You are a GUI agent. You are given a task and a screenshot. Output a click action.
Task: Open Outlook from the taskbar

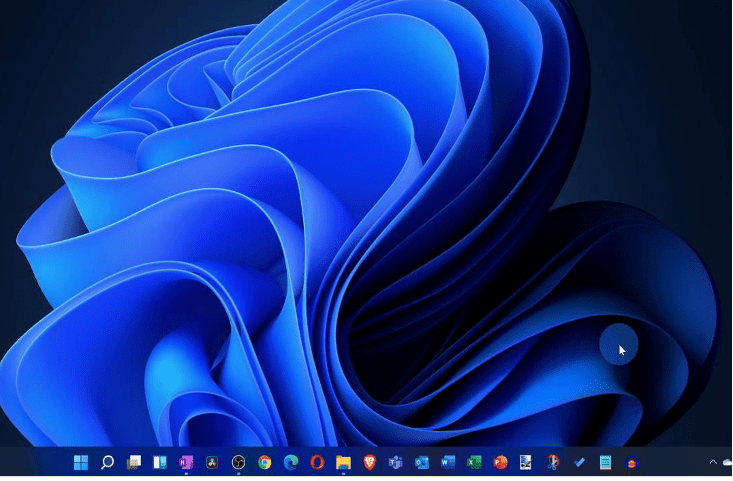click(x=422, y=462)
